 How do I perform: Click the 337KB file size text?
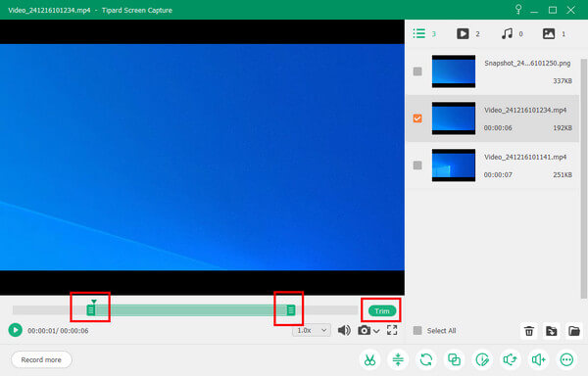coord(563,81)
